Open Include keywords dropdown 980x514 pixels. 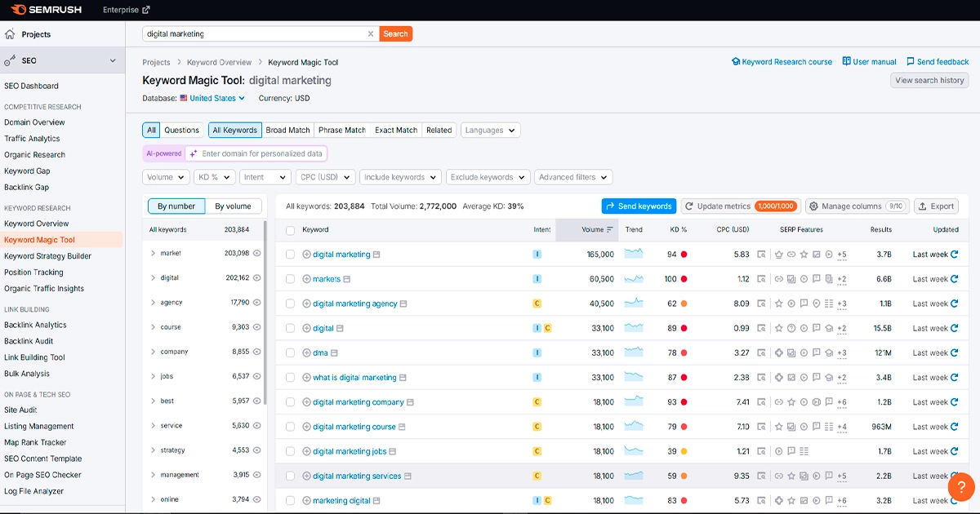pos(400,177)
